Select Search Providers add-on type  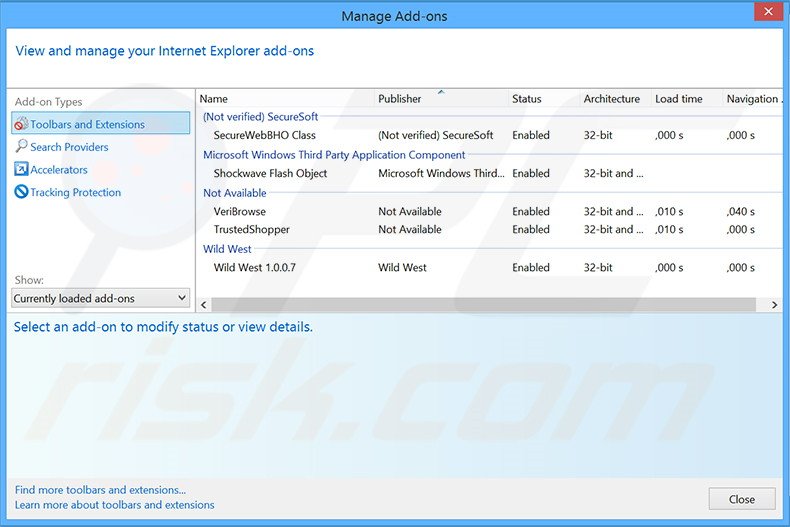[x=70, y=147]
